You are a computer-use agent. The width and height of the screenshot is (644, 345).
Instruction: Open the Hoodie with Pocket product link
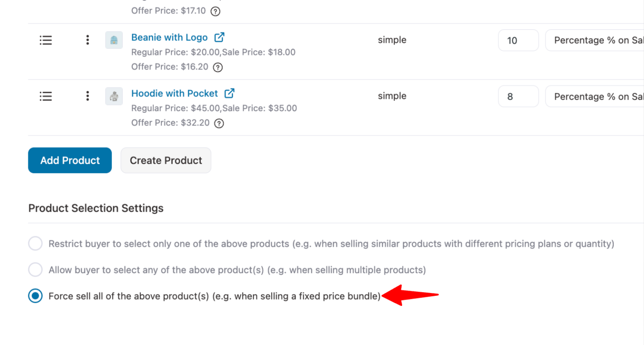pyautogui.click(x=174, y=93)
